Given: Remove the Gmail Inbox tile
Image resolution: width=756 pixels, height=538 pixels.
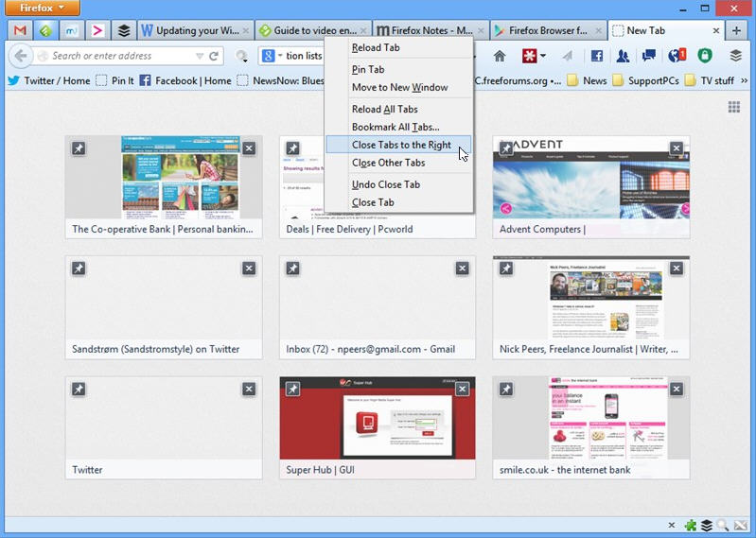Looking at the screenshot, I should pos(463,269).
